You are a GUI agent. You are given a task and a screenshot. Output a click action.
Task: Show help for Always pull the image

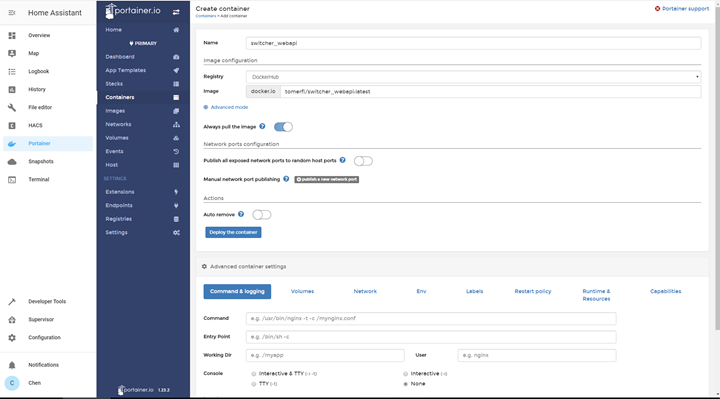262,126
